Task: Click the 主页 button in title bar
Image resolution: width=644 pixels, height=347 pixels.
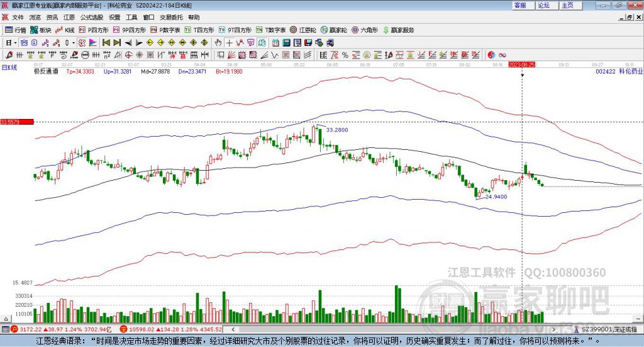Action: click(571, 5)
